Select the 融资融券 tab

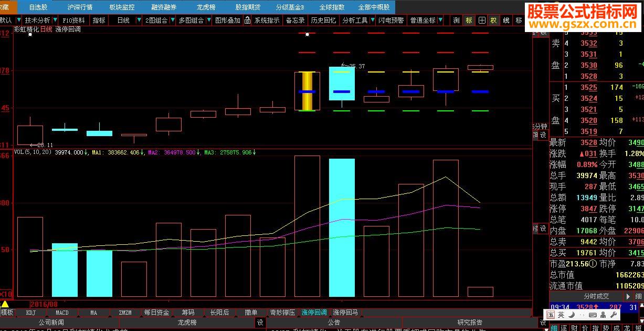pyautogui.click(x=164, y=7)
